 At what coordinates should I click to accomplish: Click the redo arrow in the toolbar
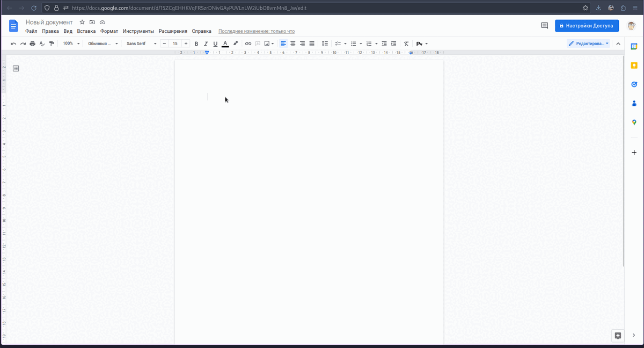click(23, 44)
